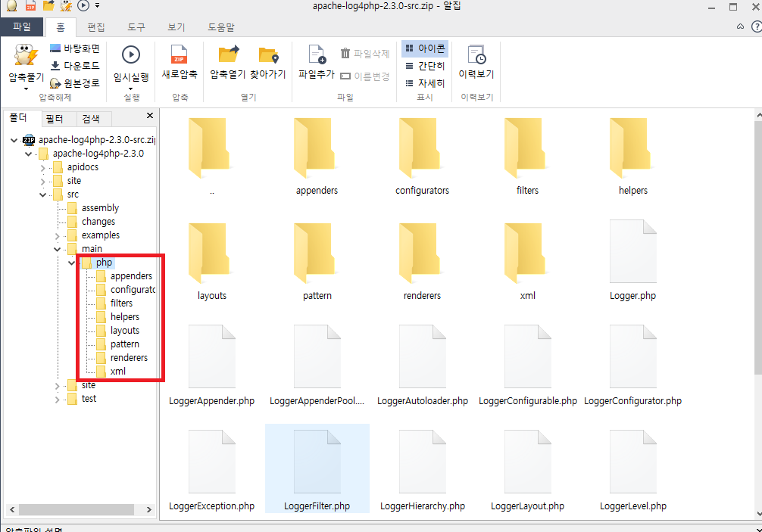Select LoggerFilter.php file
This screenshot has width=762, height=532.
click(317, 468)
